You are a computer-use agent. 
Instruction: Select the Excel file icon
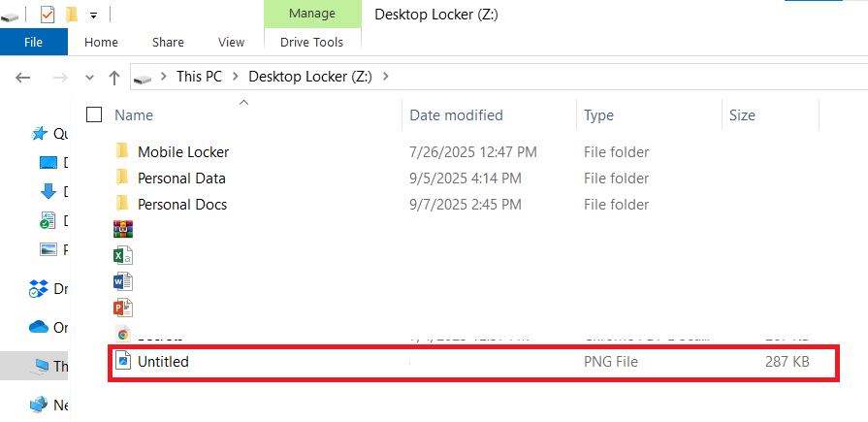coord(123,256)
